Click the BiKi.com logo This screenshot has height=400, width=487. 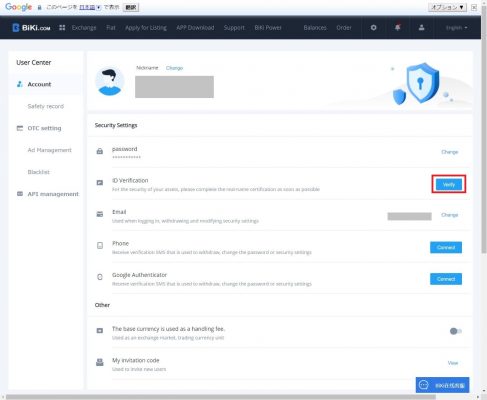coord(31,28)
